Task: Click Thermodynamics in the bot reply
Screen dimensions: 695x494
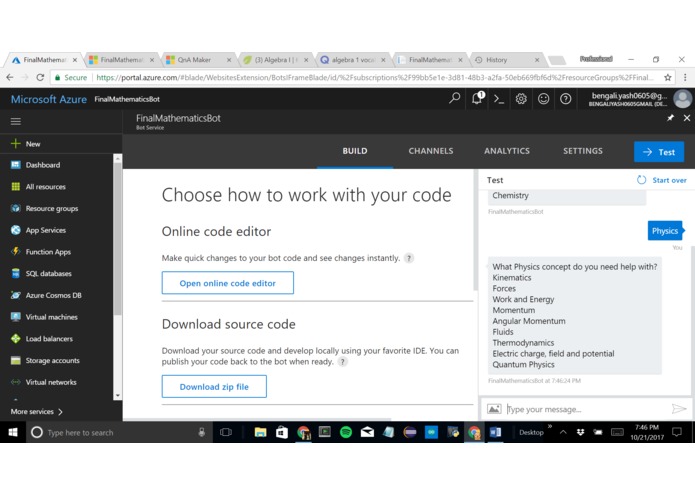Action: pyautogui.click(x=523, y=343)
